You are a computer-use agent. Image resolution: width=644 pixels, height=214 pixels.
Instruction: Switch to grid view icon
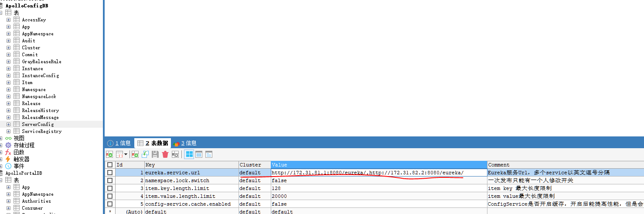pyautogui.click(x=189, y=154)
